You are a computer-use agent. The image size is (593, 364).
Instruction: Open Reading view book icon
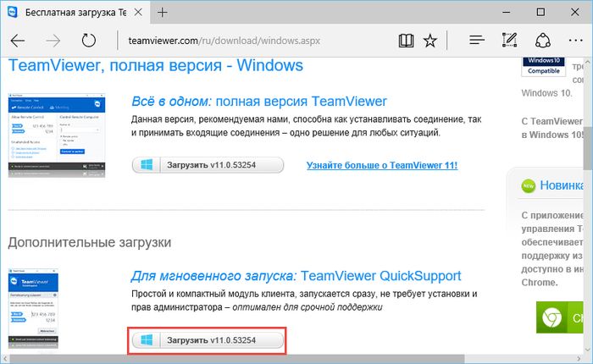[x=407, y=41]
